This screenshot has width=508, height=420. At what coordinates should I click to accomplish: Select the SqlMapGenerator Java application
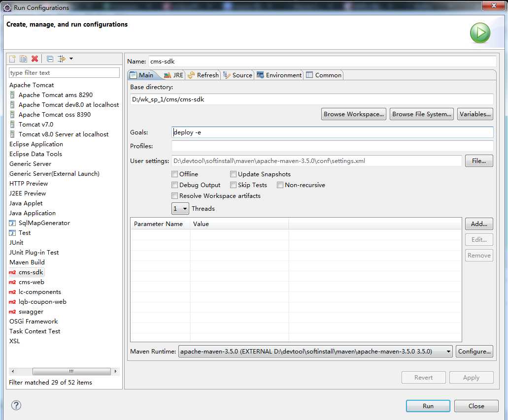(39, 223)
